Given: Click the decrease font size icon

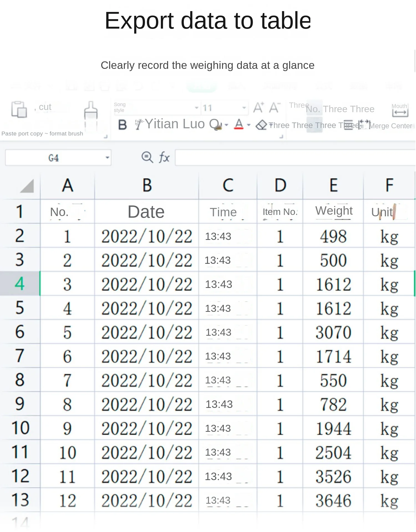Looking at the screenshot, I should [275, 107].
